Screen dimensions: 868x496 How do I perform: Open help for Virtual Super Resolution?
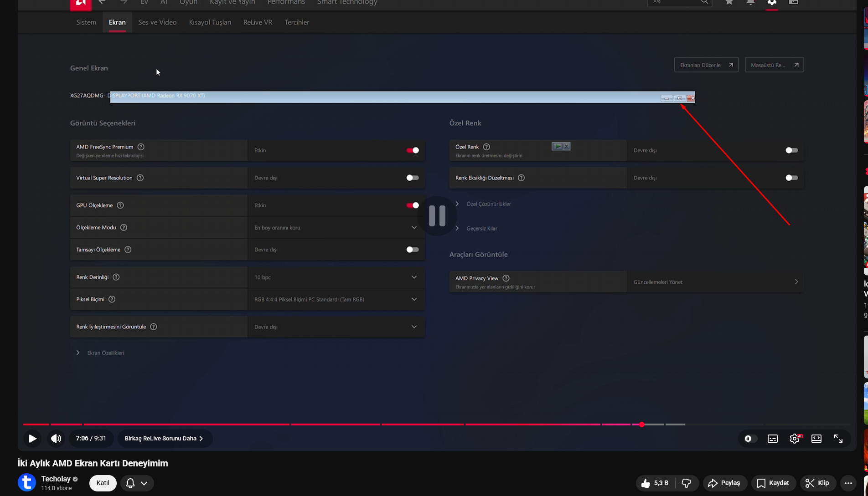click(140, 178)
